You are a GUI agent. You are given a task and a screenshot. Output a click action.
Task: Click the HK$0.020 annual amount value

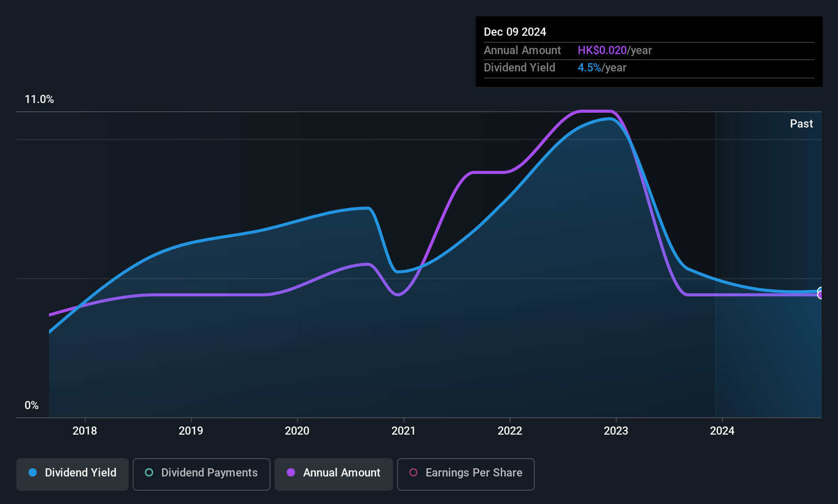tap(602, 50)
